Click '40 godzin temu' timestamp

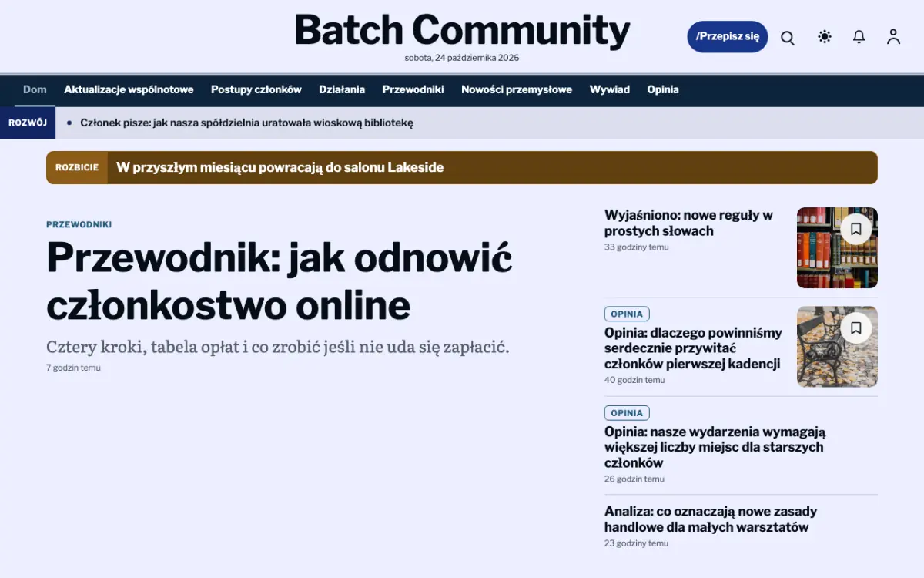point(634,380)
